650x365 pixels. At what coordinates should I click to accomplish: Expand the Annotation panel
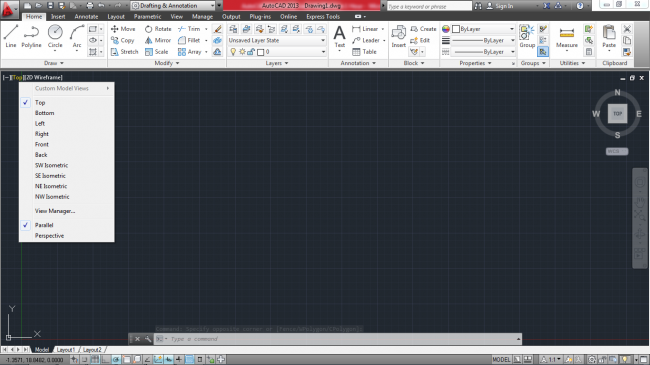[358, 63]
